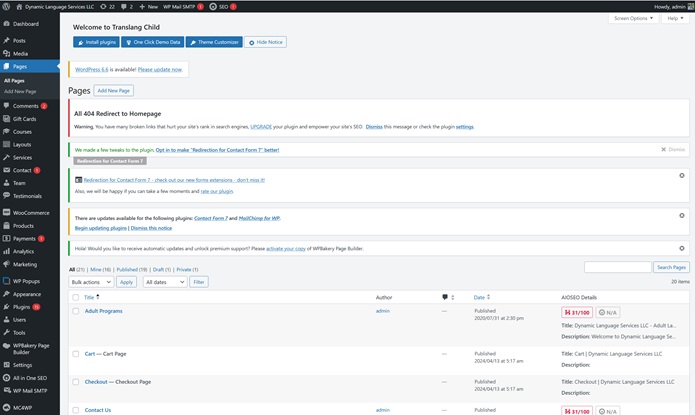
Task: Open the Bulk actions dropdown
Action: (91, 282)
